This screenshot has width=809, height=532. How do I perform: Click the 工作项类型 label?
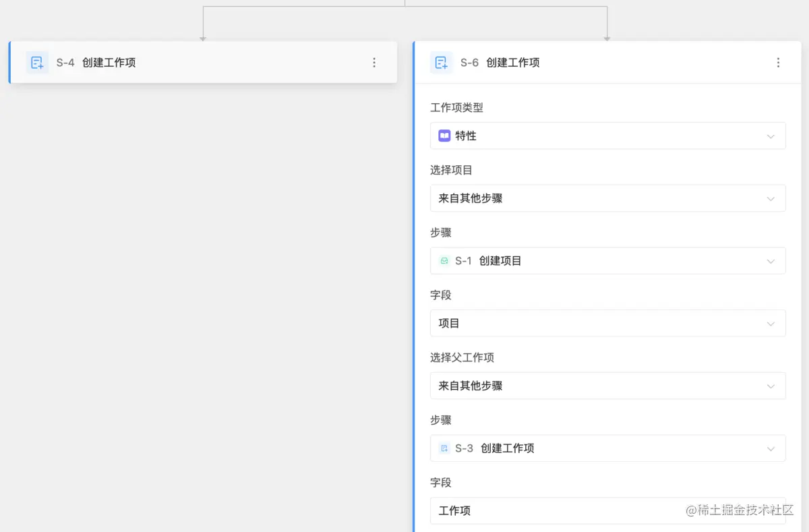coord(456,107)
